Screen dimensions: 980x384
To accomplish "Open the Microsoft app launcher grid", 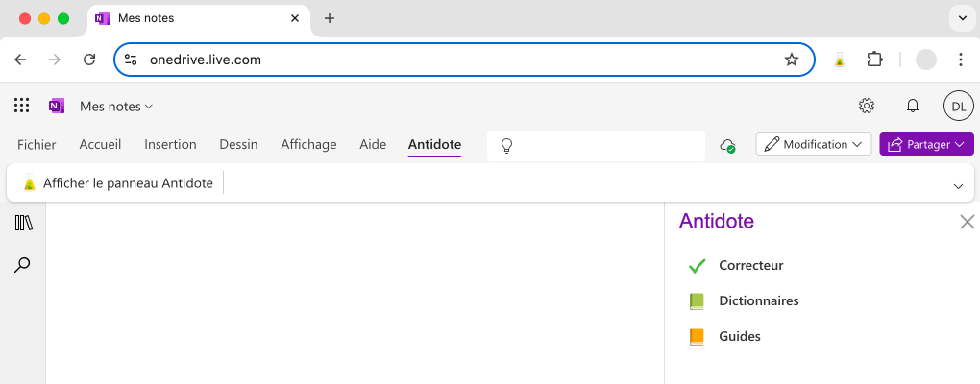I will [x=22, y=106].
